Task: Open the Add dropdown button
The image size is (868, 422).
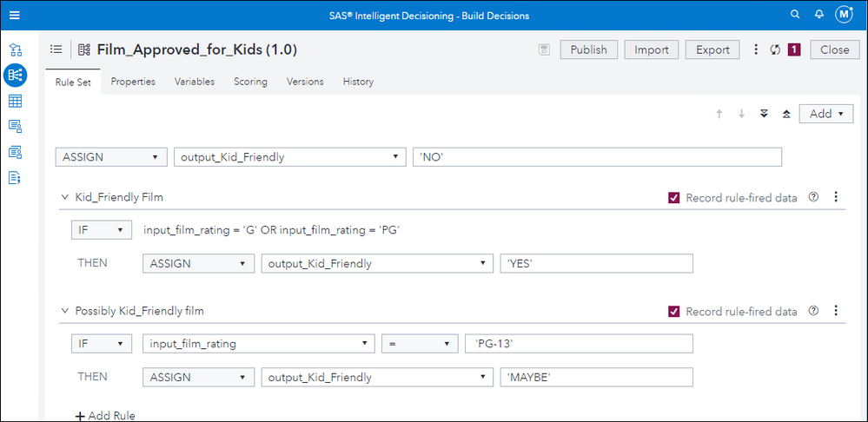Action: point(825,114)
